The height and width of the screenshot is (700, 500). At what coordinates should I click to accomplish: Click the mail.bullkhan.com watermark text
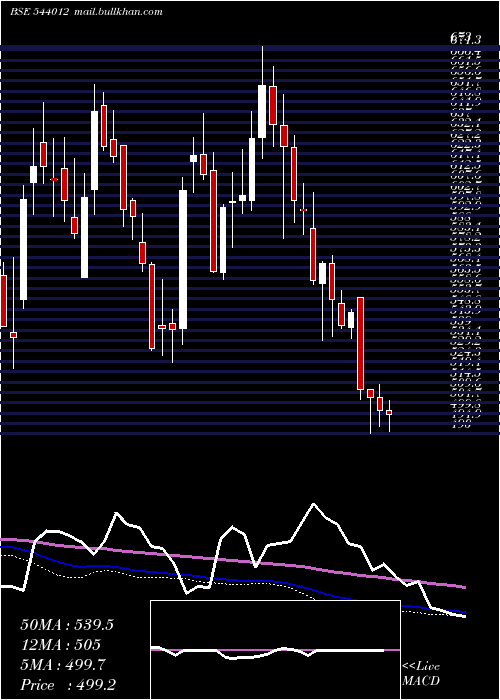117,12
